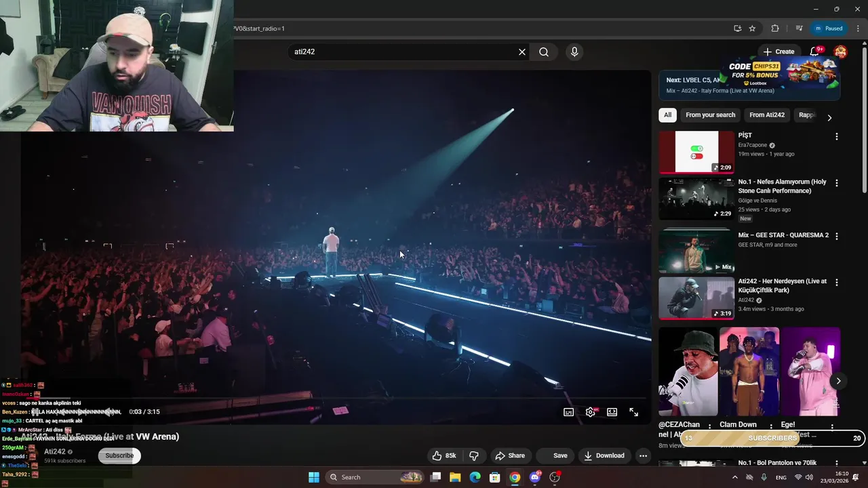
Task: Open the Clam Down short thumbnail
Action: (x=749, y=371)
